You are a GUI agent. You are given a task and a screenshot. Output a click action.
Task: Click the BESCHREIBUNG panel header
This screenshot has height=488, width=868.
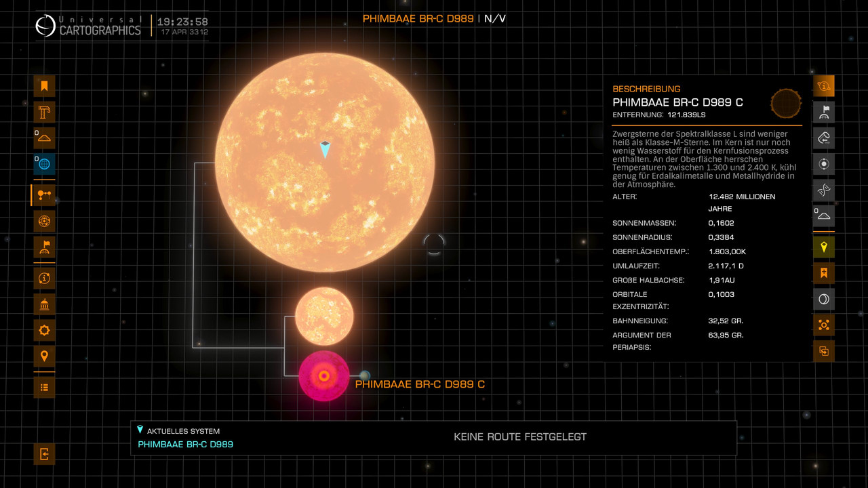pos(646,89)
